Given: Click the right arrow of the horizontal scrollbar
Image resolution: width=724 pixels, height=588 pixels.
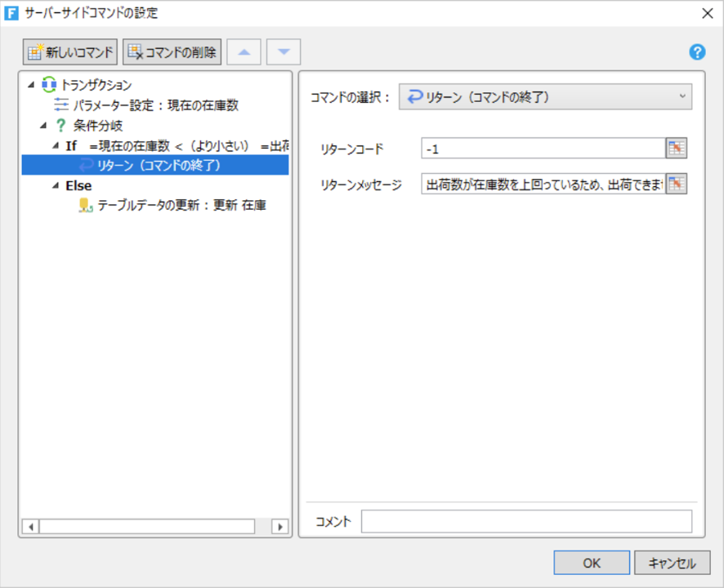Looking at the screenshot, I should coord(281,528).
